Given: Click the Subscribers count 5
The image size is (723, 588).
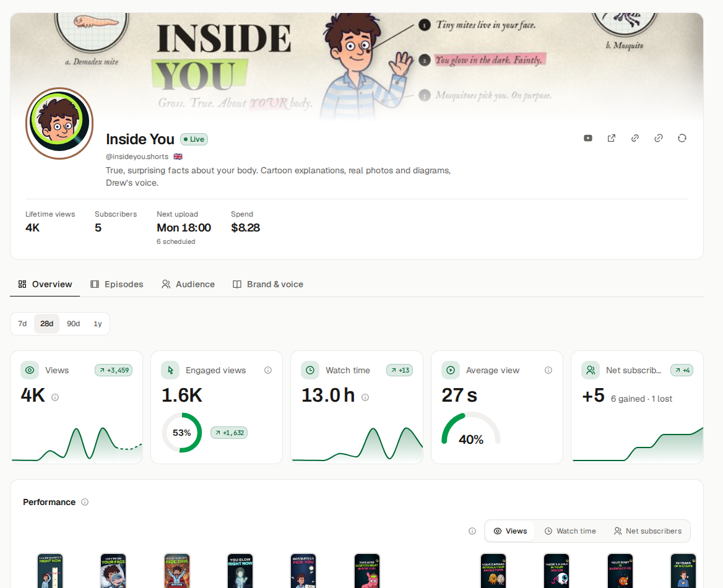Looking at the screenshot, I should [x=98, y=228].
